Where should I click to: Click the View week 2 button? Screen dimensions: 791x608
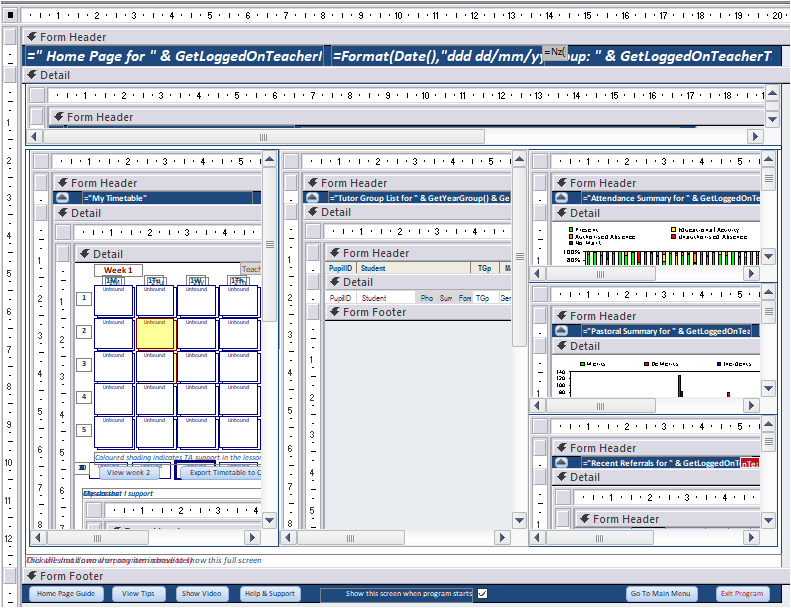point(129,473)
